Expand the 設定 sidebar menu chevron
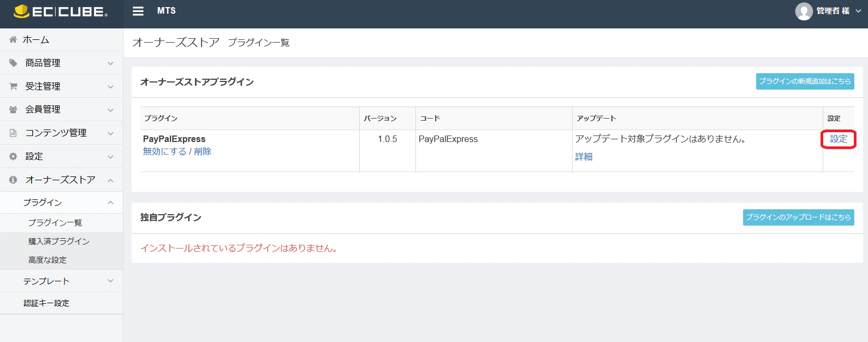Image resolution: width=868 pixels, height=342 pixels. 111,157
